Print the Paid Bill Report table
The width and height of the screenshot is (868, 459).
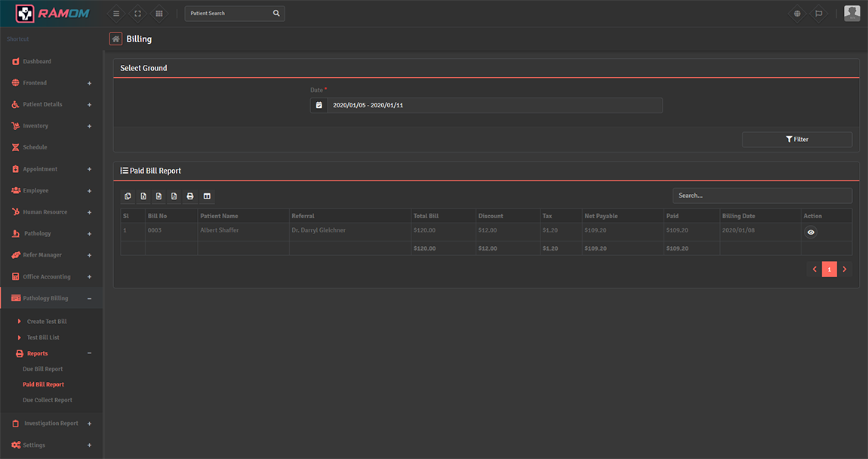click(x=190, y=196)
